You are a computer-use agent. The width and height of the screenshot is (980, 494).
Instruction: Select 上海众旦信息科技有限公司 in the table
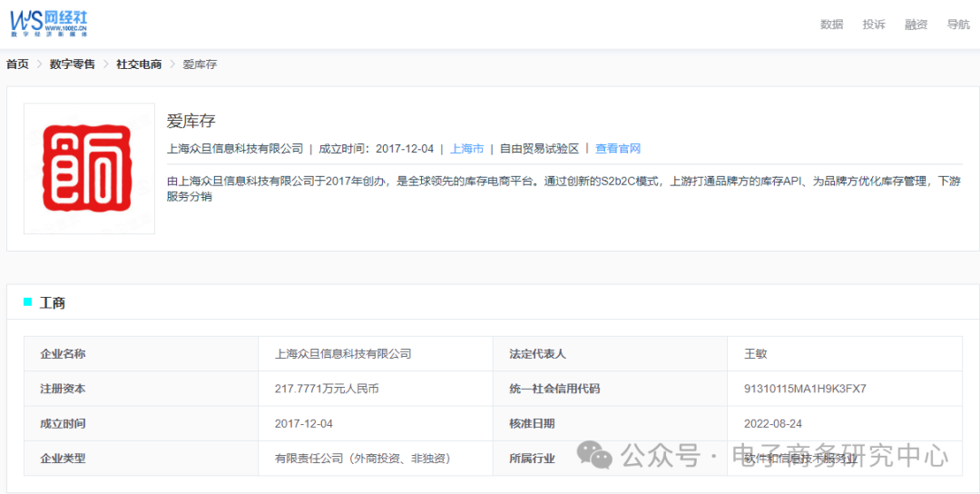click(343, 354)
